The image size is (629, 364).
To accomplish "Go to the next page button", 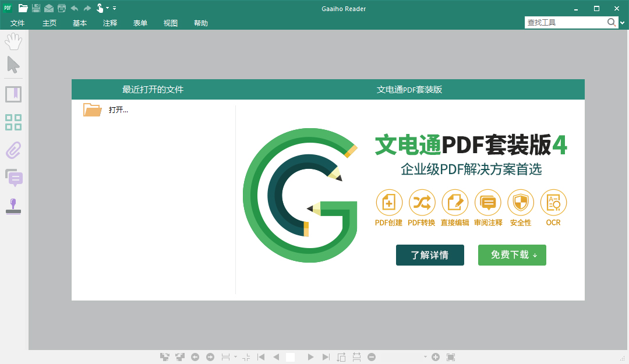I will [x=310, y=357].
